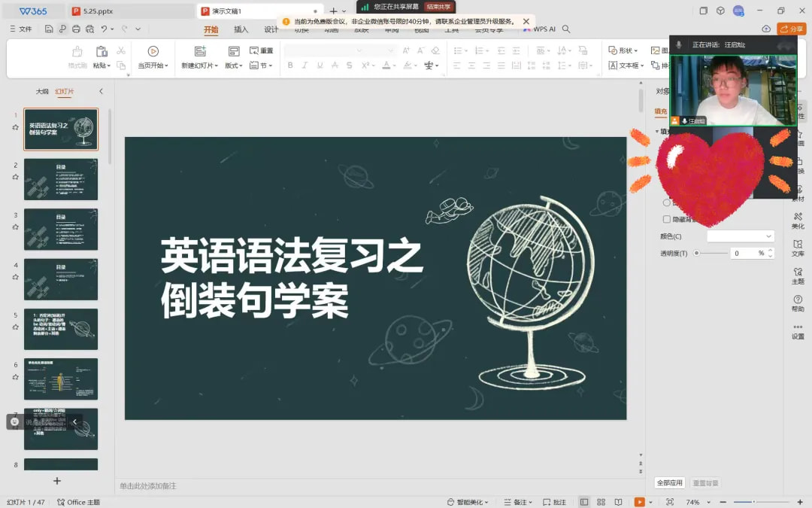Screen dimensions: 812x508
Task: Click the 帮助 help icon
Action: pyautogui.click(x=798, y=300)
